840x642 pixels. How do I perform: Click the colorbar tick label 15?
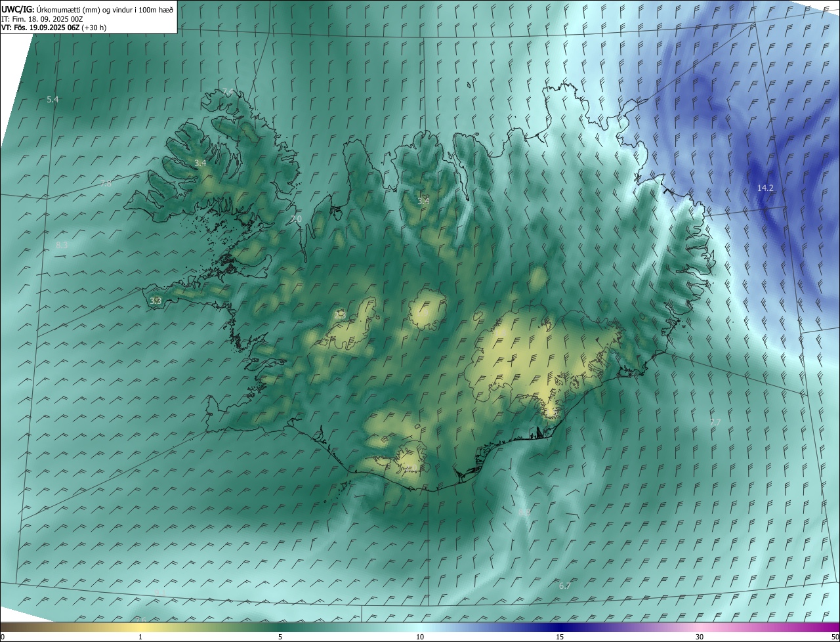point(560,637)
